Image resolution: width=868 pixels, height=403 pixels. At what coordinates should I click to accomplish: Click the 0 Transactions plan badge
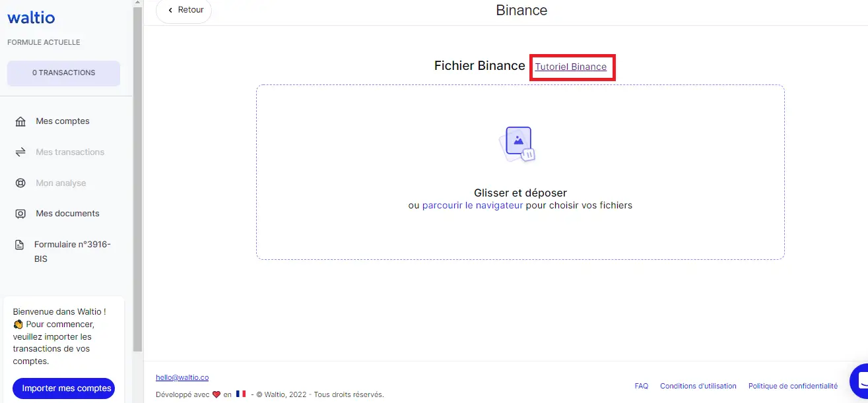63,73
